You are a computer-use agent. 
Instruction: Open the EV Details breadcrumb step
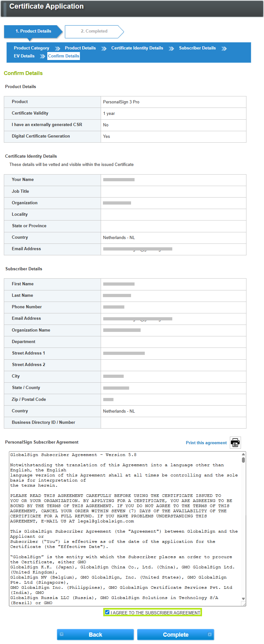point(24,56)
